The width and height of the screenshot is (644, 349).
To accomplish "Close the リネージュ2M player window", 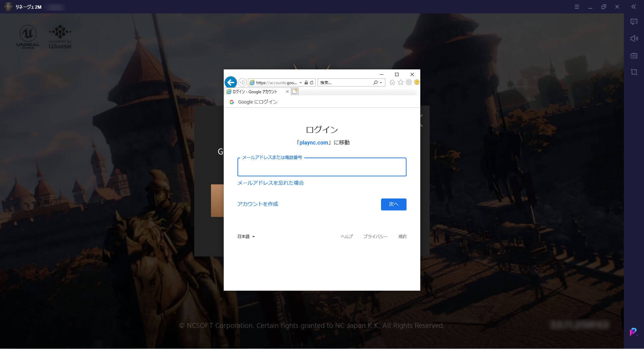I will click(x=617, y=7).
